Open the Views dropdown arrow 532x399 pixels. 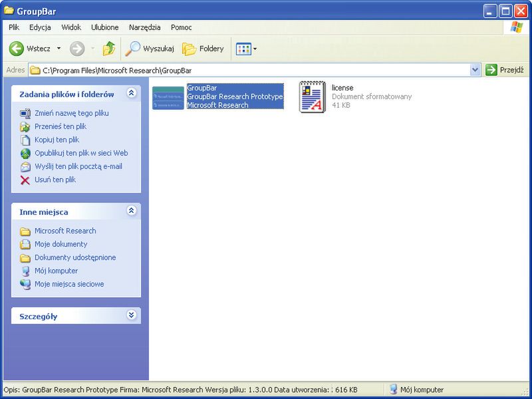coord(255,49)
